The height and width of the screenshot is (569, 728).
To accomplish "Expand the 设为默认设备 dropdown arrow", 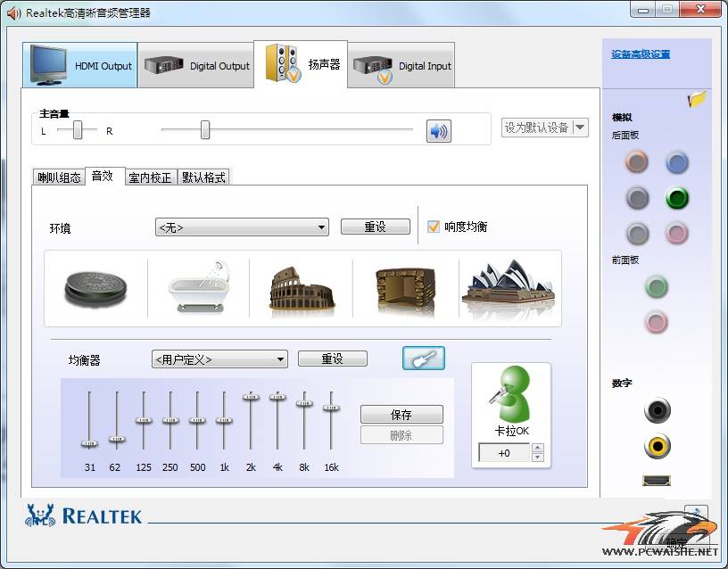I will [x=581, y=128].
